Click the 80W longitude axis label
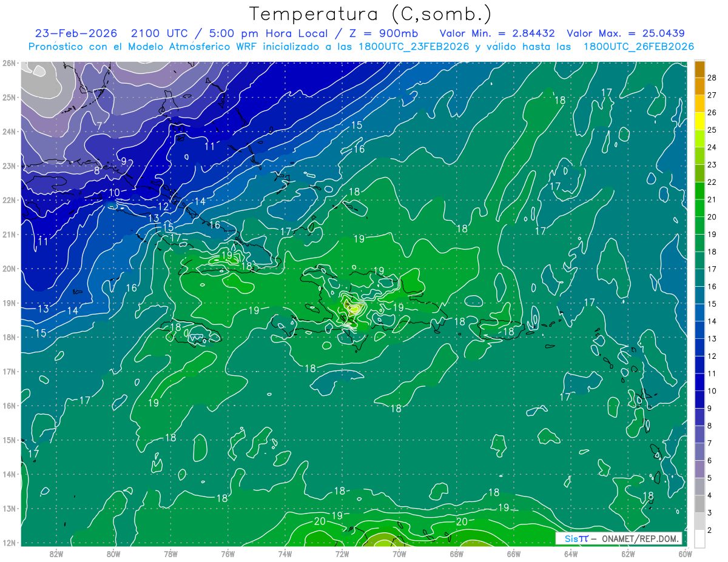728x562 pixels. tap(113, 553)
